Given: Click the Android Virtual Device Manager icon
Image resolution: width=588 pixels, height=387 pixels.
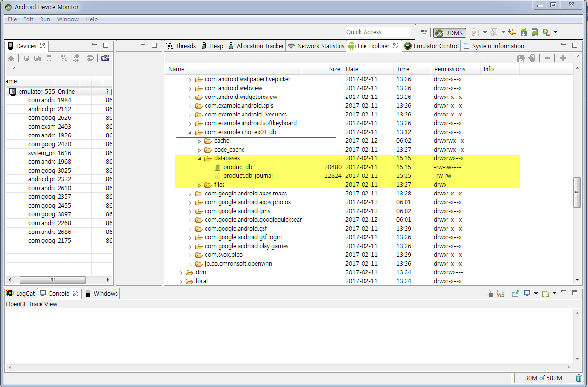Looking at the screenshot, I should click(x=535, y=33).
